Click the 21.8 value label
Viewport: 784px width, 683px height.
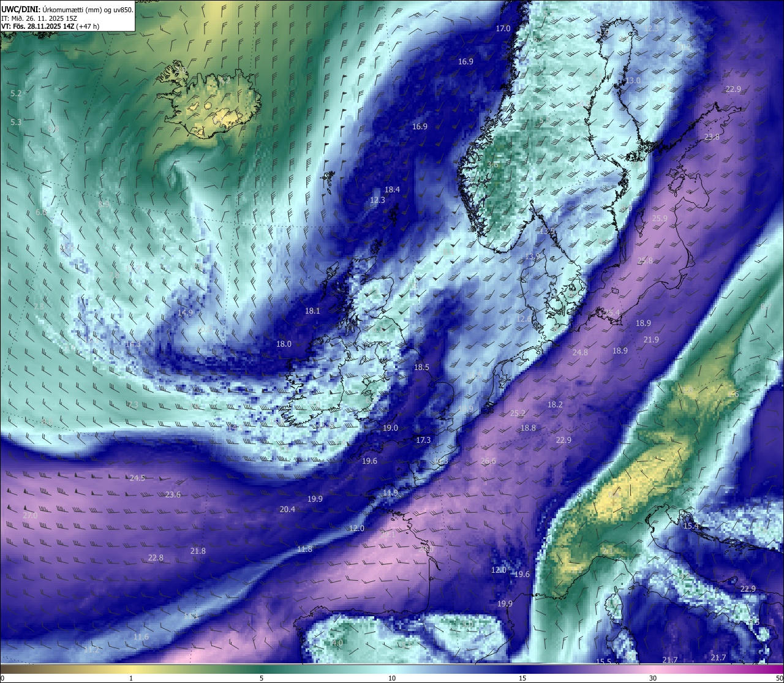coord(198,551)
